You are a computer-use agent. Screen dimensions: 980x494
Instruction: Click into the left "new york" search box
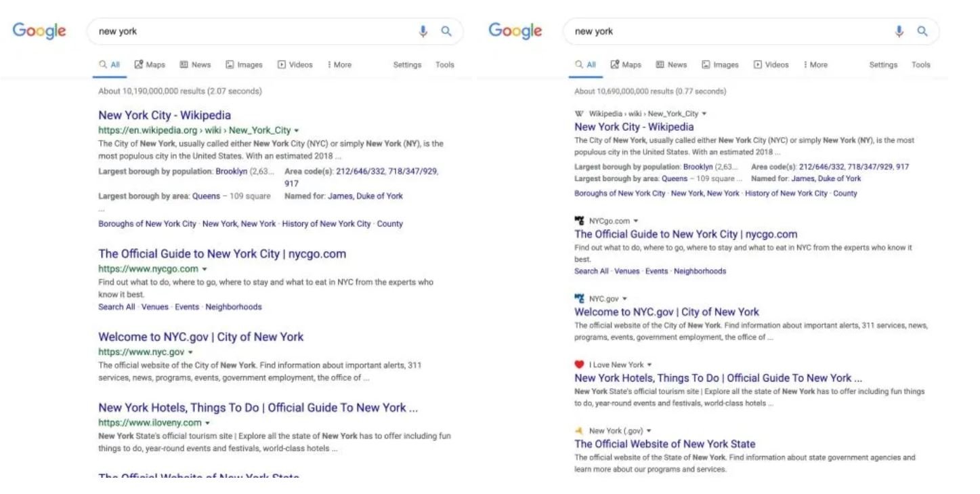click(x=251, y=31)
